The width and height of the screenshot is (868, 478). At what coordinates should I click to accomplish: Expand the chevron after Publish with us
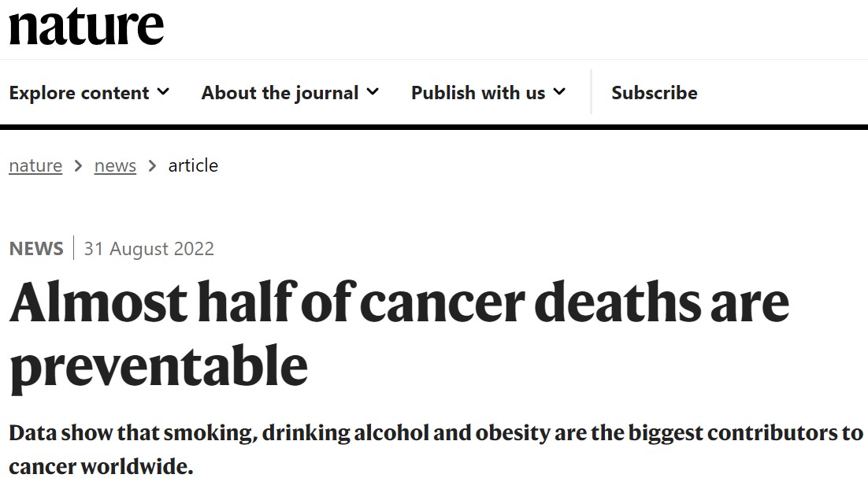(560, 92)
